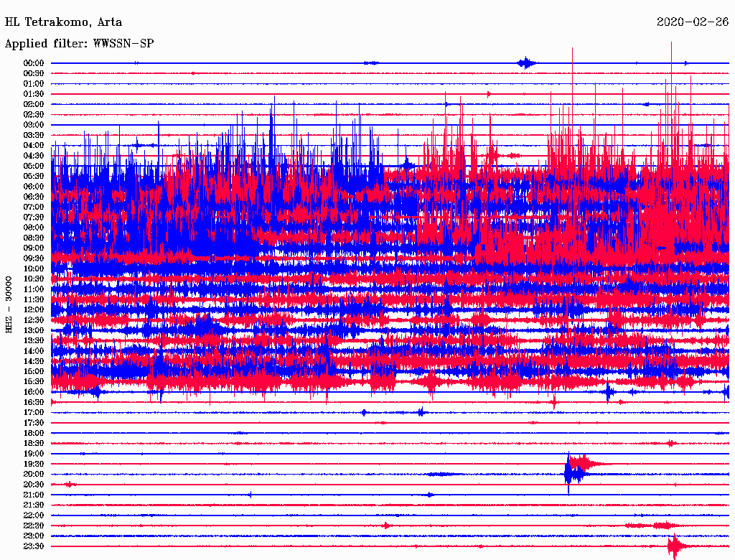
Task: Click the blue seismic event on 00:00 trace
Action: (x=528, y=63)
